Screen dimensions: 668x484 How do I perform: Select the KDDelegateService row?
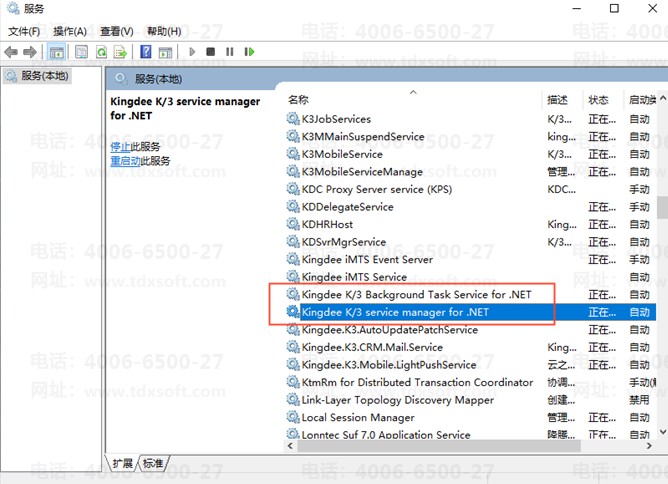470,207
